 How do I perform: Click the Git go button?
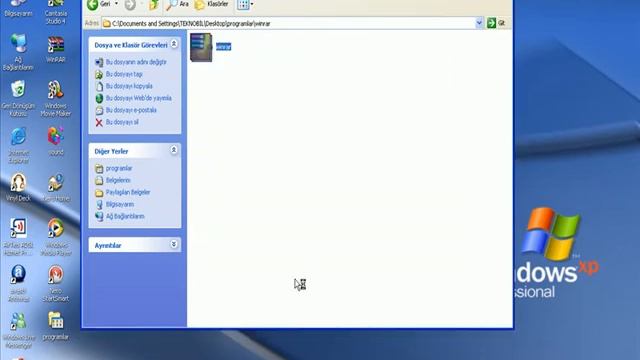[496, 23]
